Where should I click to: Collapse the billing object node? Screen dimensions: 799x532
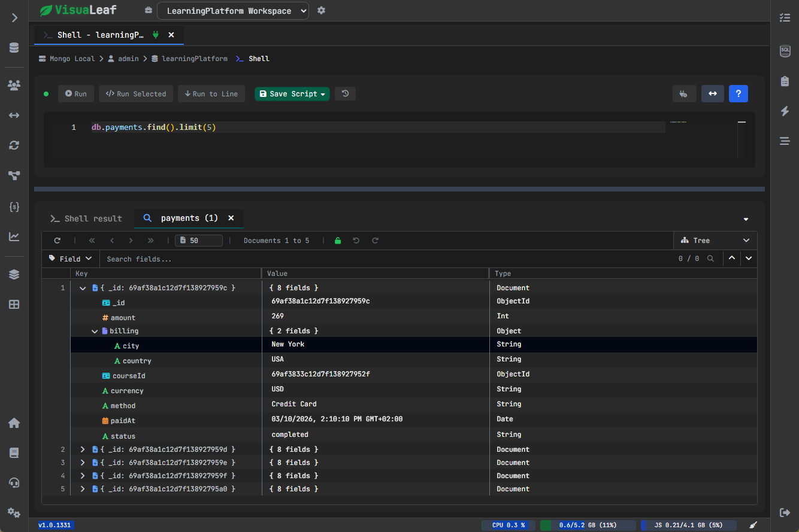[x=95, y=331]
